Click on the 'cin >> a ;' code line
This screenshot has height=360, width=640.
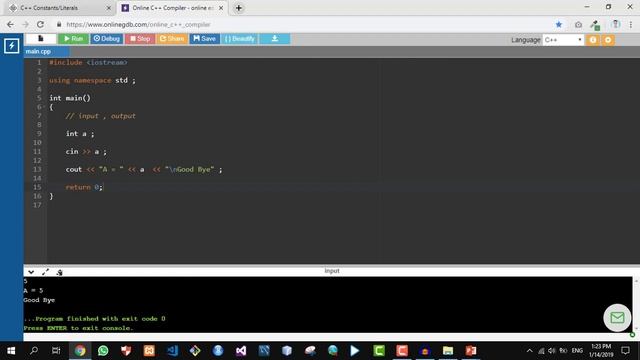(86, 151)
